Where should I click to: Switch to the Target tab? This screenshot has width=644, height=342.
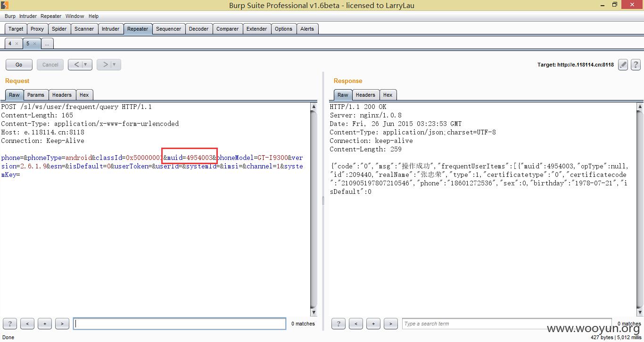16,29
